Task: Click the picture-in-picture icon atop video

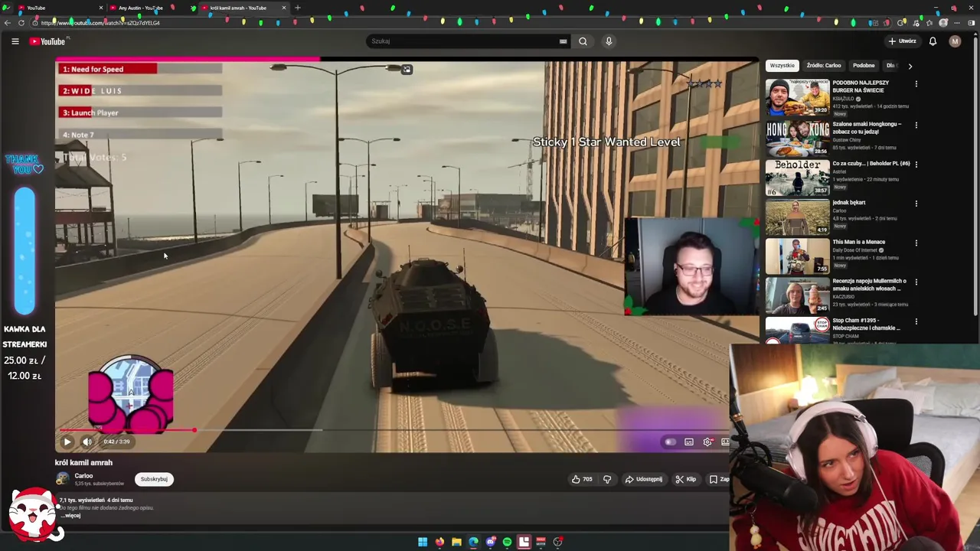Action: [x=407, y=70]
